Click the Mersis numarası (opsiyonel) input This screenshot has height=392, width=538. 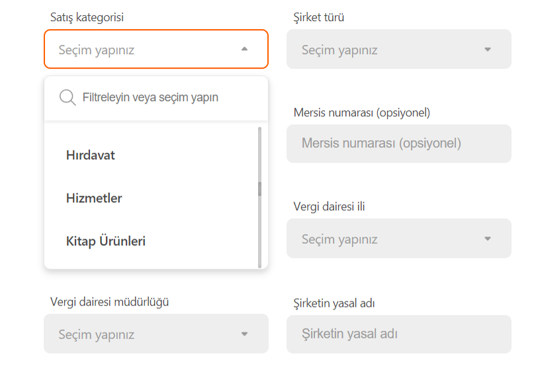click(398, 143)
